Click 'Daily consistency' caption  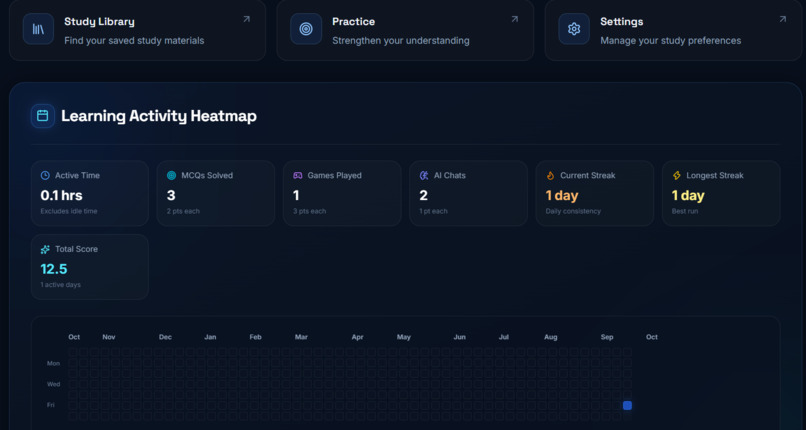tap(573, 211)
